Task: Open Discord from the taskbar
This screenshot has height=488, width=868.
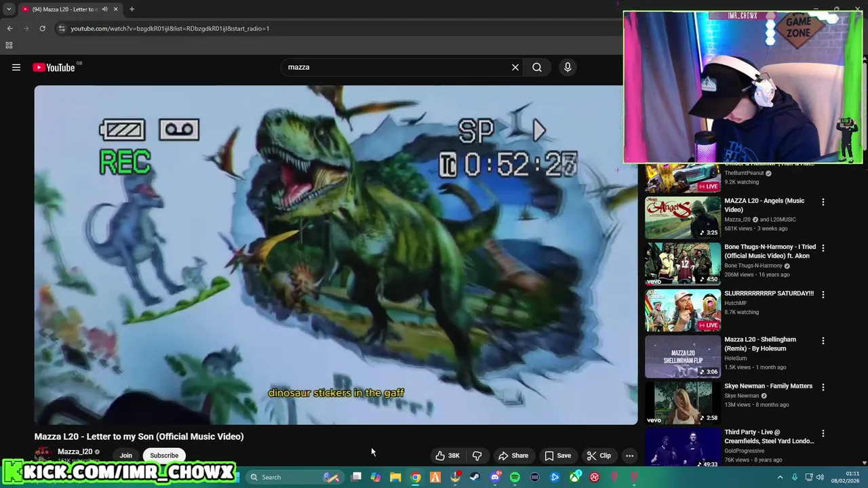Action: [x=494, y=477]
